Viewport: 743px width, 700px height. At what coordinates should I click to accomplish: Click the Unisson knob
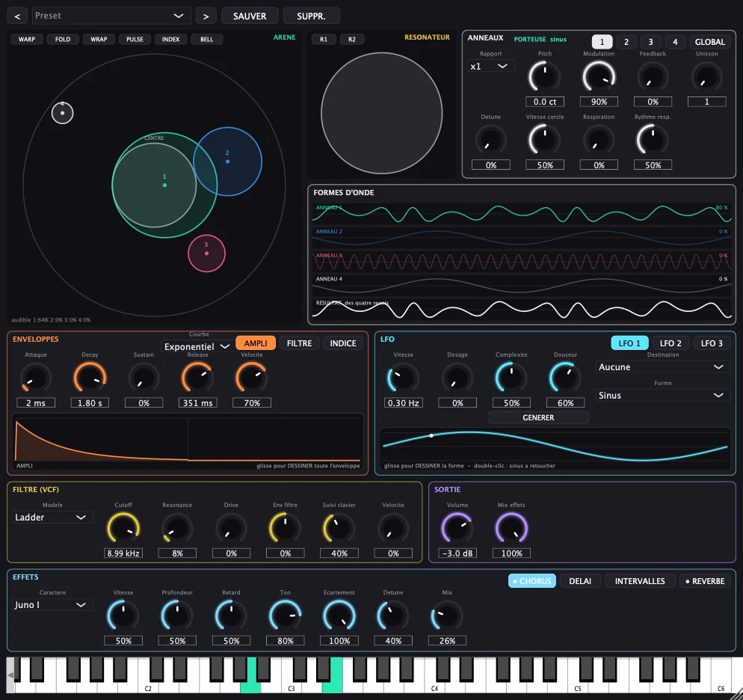(707, 77)
